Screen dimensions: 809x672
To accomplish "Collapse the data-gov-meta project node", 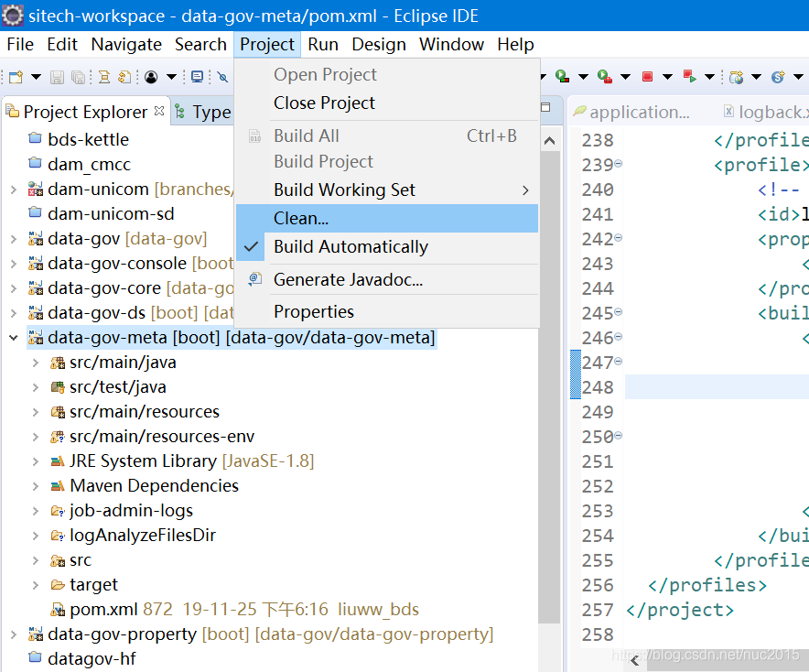I will [x=14, y=338].
